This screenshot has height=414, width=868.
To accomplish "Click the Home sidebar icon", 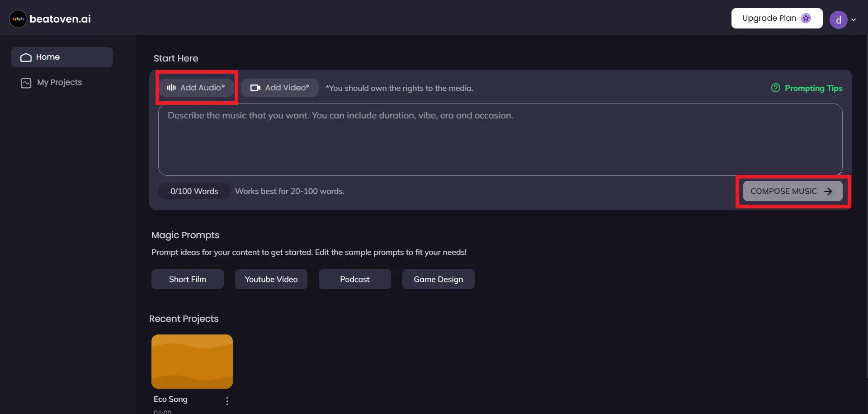I will tap(26, 57).
